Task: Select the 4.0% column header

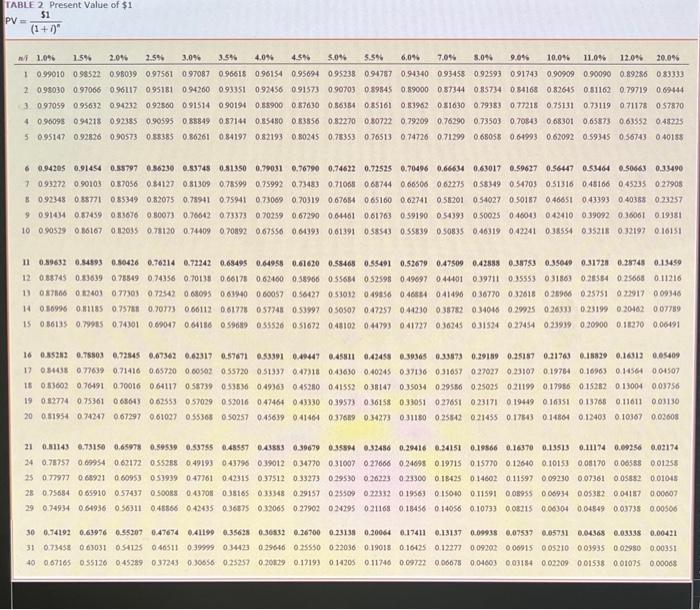Action: [264, 58]
